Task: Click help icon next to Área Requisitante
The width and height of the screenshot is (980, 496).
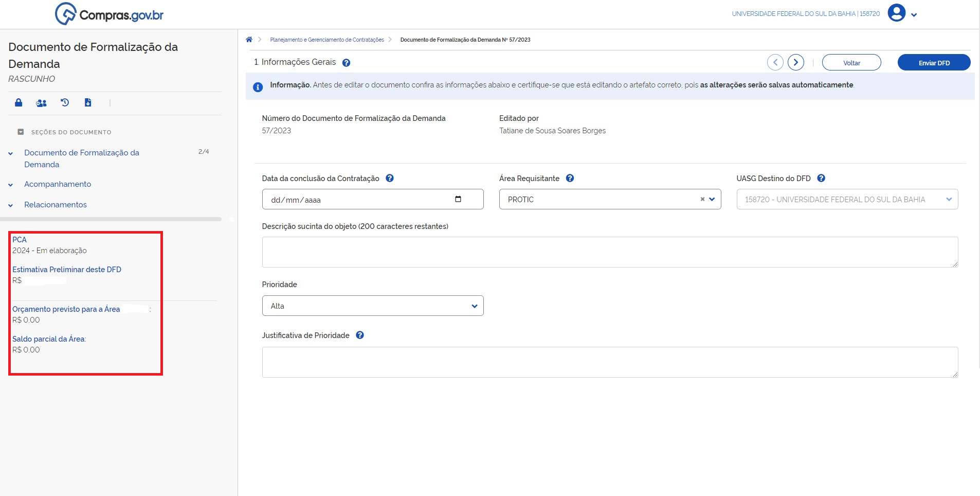Action: coord(570,178)
